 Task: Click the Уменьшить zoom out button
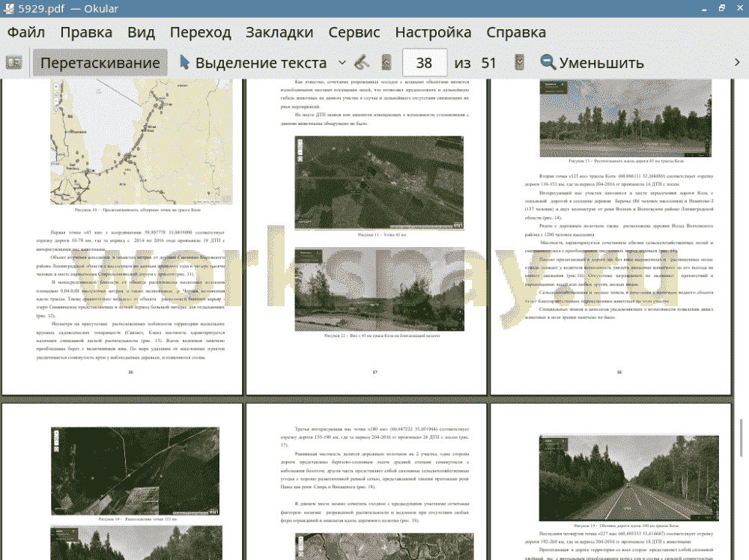click(592, 63)
